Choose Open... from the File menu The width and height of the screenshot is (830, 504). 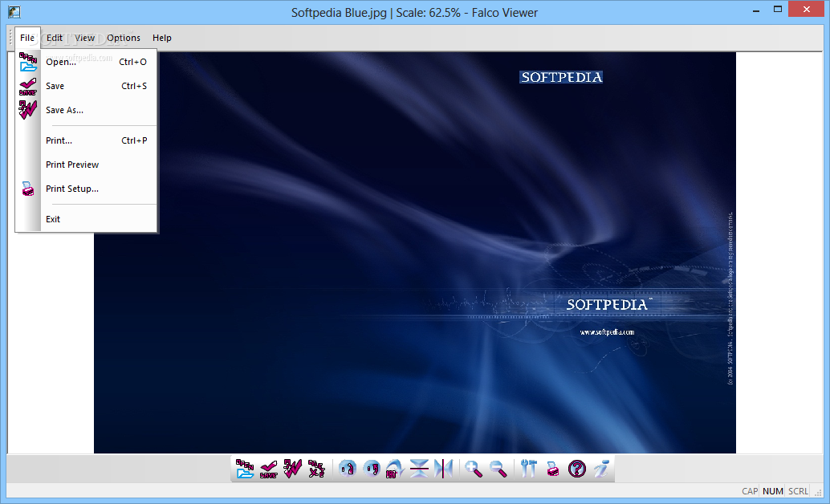(x=86, y=62)
